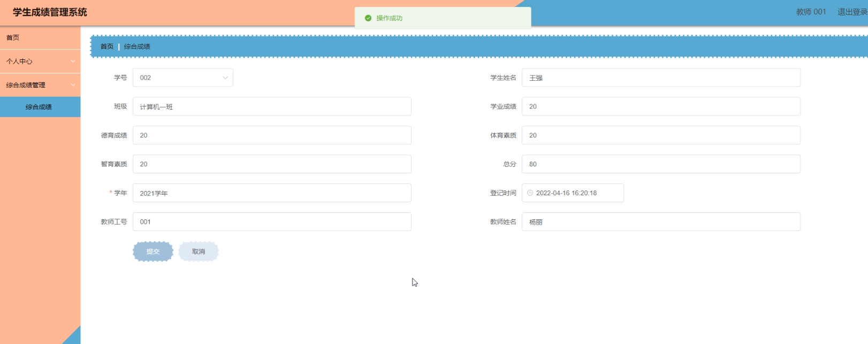Focus the 学年 input field
The image size is (868, 344).
point(272,193)
